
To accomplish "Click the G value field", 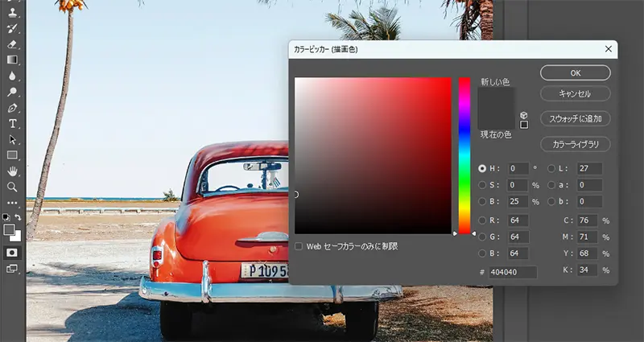I will point(518,237).
